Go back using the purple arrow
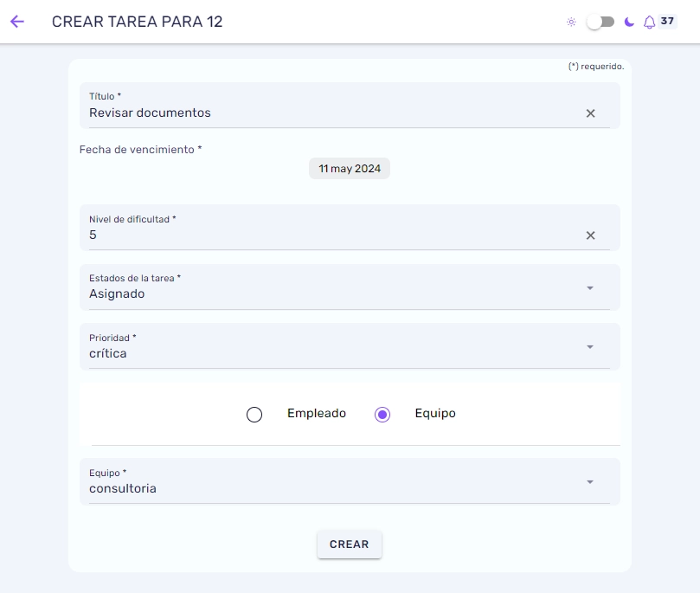700x593 pixels. [x=17, y=22]
